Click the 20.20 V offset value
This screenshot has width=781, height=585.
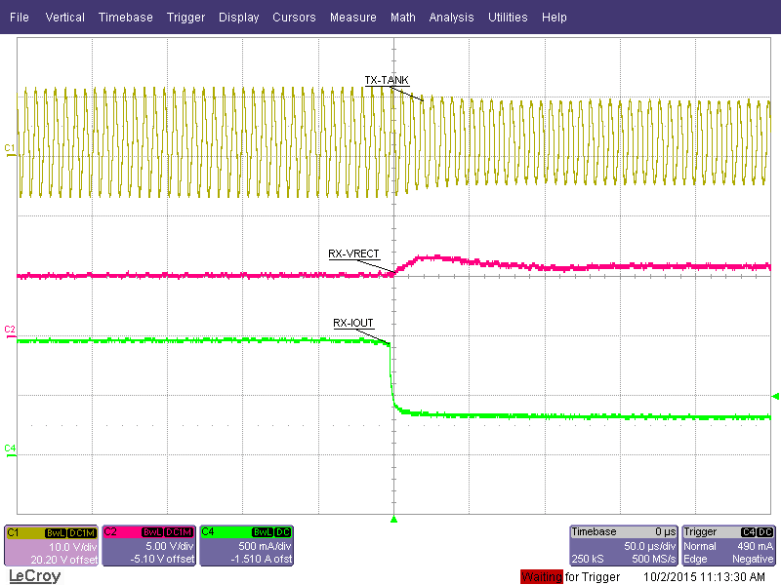[x=64, y=560]
